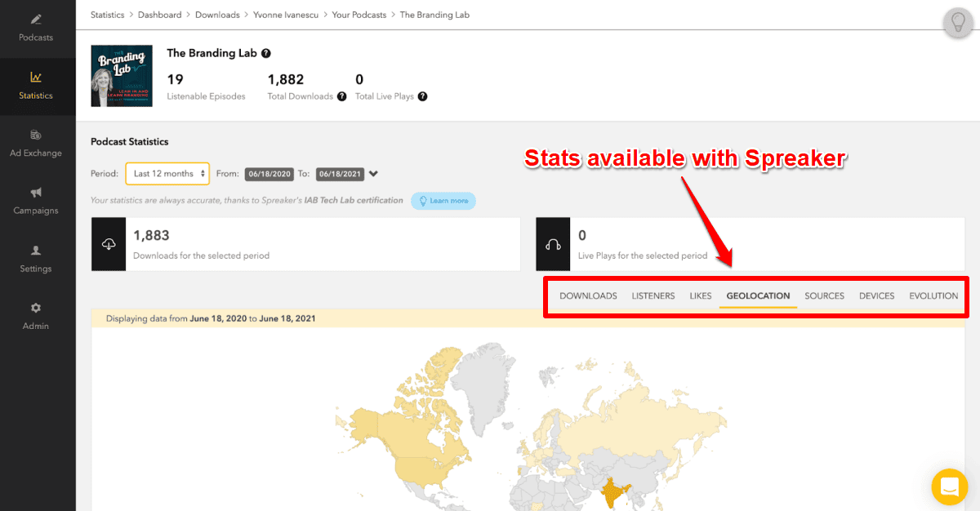Open the lightbulb tips icon top right
The image size is (980, 511).
pos(958,23)
